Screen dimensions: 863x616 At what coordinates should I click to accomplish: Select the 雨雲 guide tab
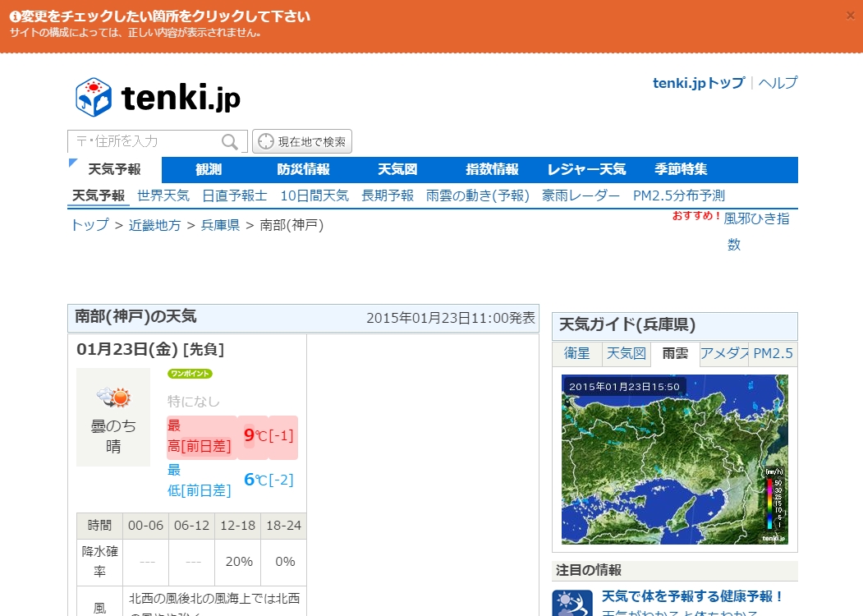coord(675,353)
